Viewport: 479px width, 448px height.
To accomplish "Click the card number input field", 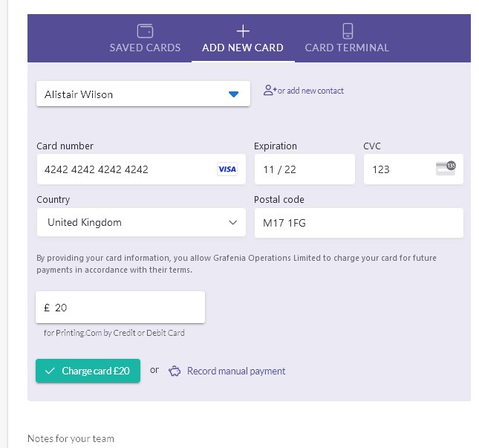I will [141, 169].
